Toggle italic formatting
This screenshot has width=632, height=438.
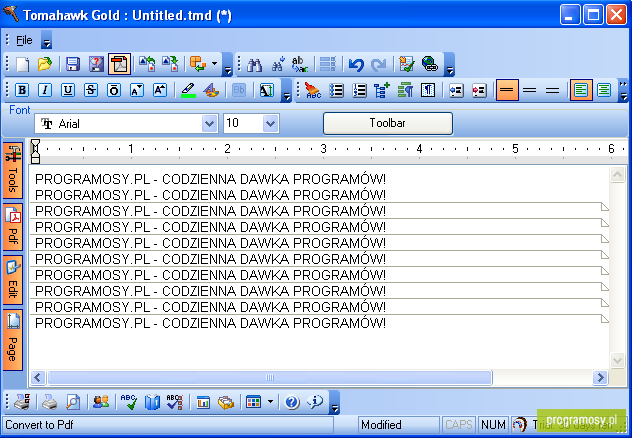45,90
